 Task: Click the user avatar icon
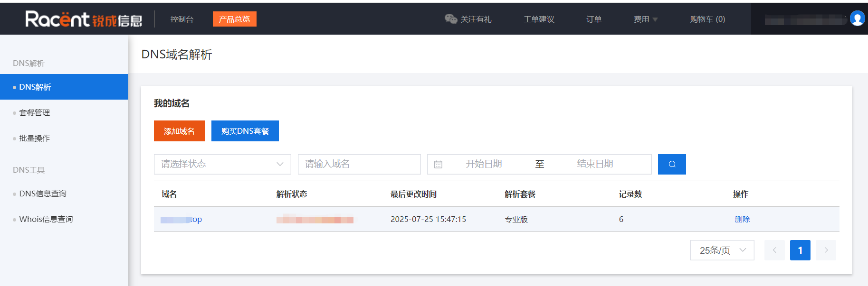[x=857, y=18]
